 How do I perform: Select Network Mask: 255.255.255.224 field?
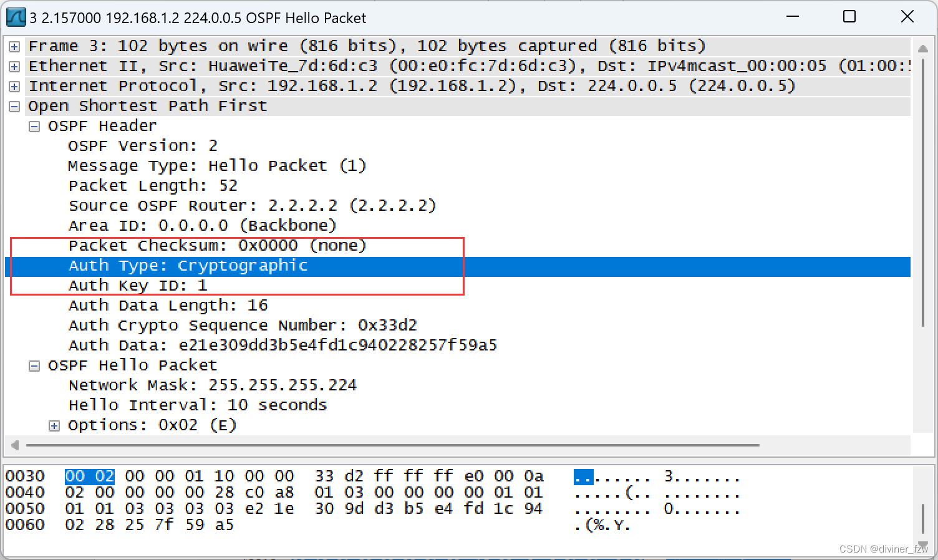213,385
